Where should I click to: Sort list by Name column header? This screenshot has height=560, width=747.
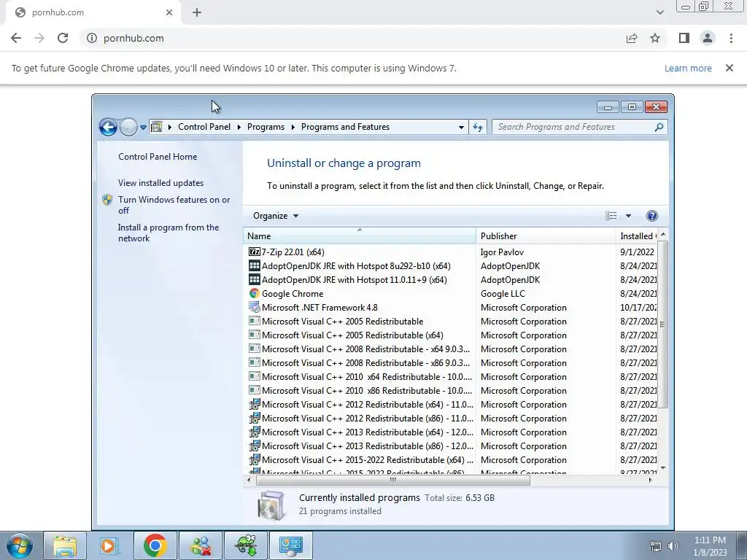[359, 236]
